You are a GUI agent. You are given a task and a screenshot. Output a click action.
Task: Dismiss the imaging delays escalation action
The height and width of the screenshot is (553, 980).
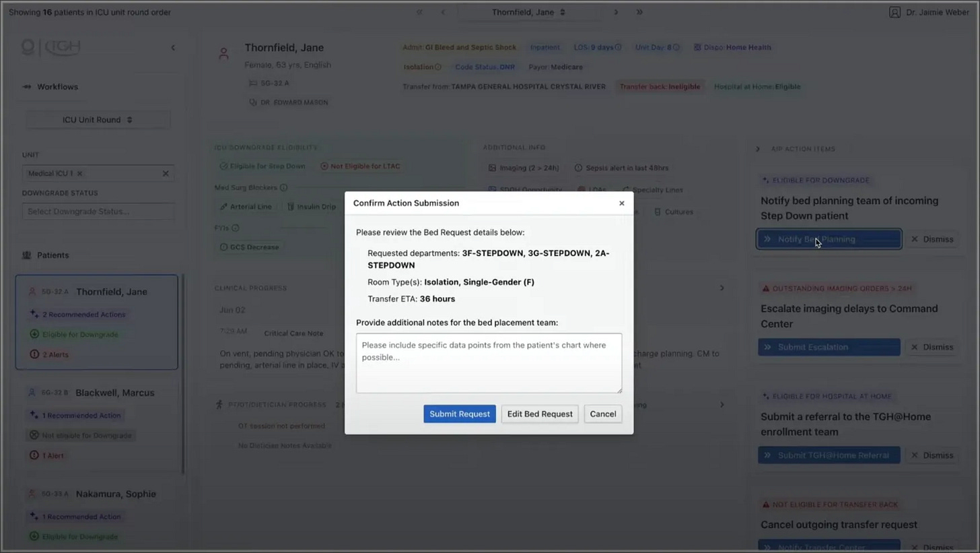pos(932,347)
